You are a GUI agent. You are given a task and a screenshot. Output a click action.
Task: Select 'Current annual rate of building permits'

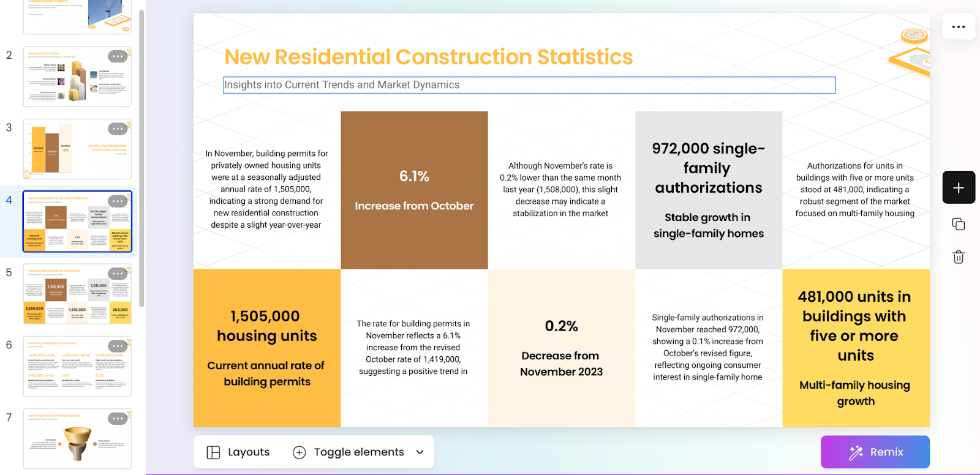[x=266, y=373]
